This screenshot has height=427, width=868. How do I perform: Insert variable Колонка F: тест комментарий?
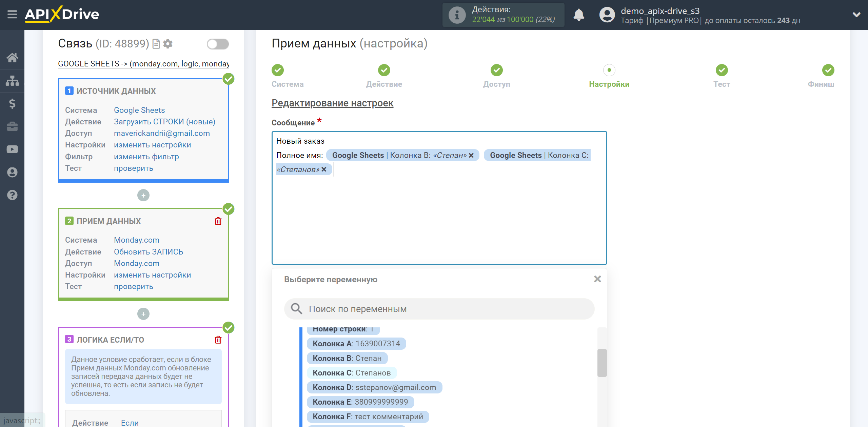368,416
